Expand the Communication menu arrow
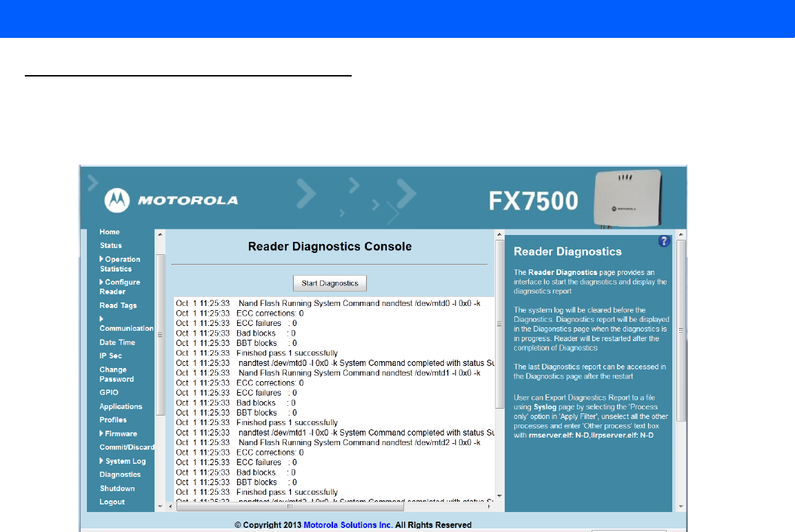Image resolution: width=795 pixels, height=532 pixels. [101, 318]
